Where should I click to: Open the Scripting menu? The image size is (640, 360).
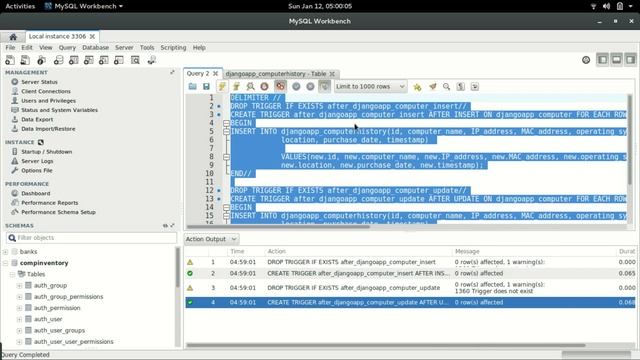173,47
